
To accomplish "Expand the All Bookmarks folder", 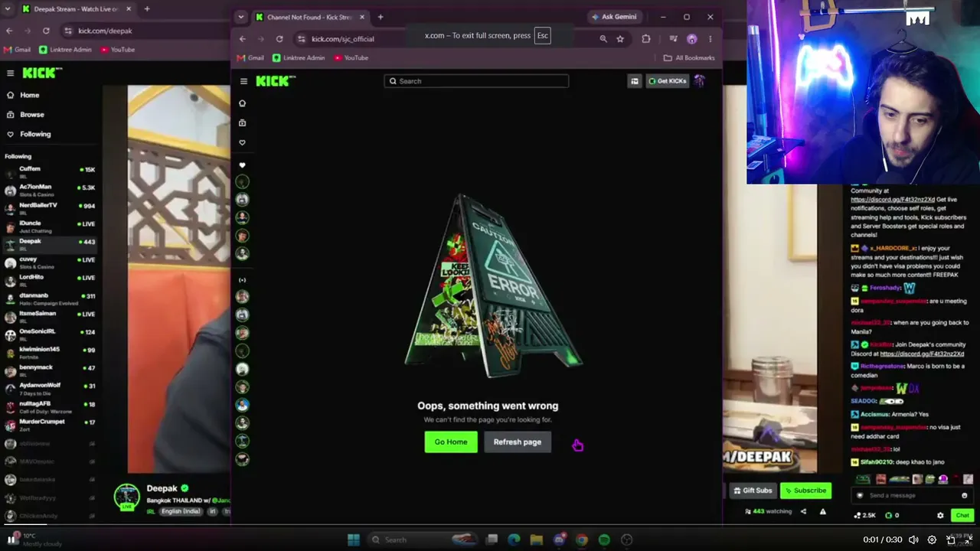I will pyautogui.click(x=689, y=58).
